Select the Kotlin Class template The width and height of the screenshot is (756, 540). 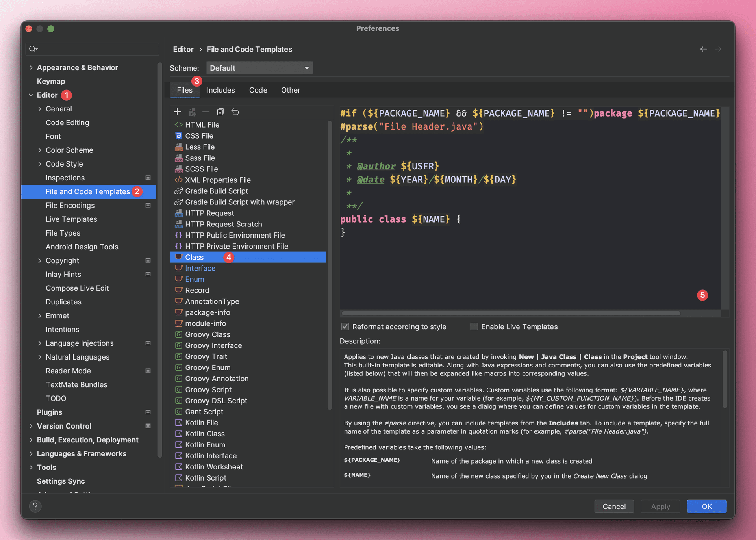pos(205,434)
